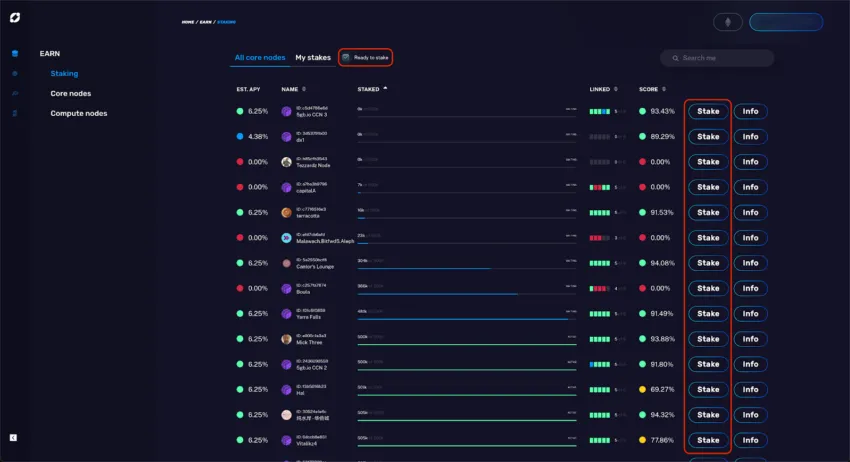This screenshot has width=850, height=462.
Task: Click the 69.27% score of node Hal
Action: tap(662, 389)
